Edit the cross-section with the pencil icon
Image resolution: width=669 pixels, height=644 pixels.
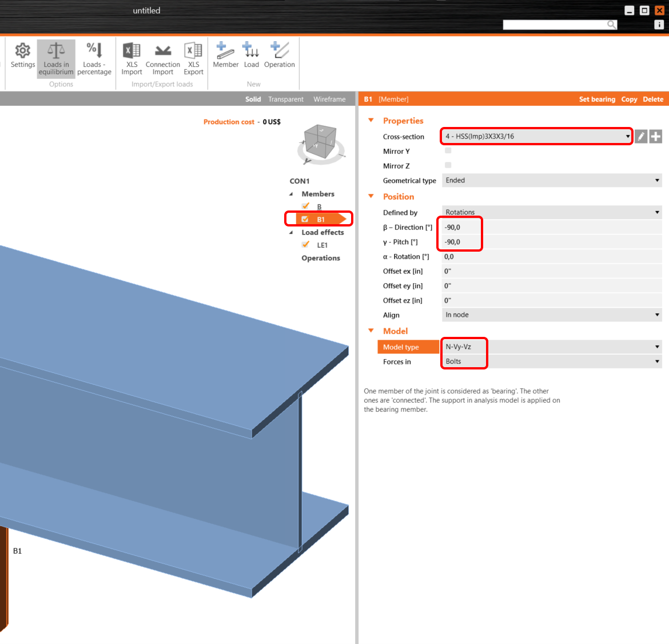[x=640, y=136]
